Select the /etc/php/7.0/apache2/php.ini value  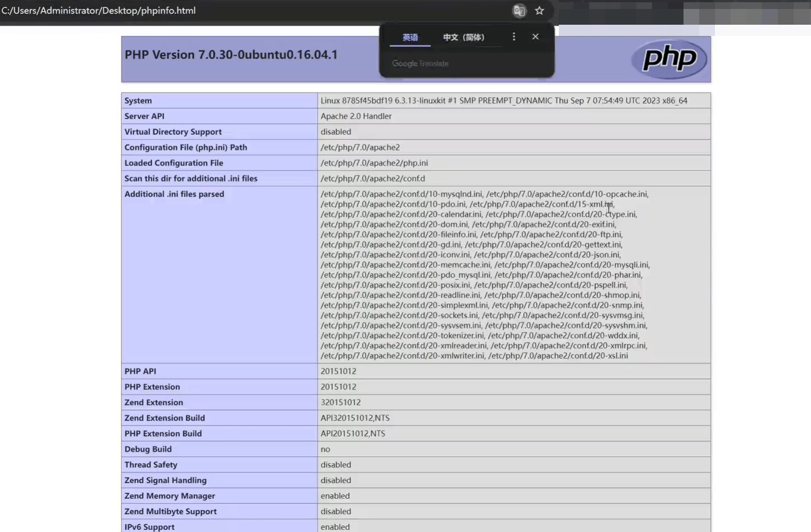(x=374, y=163)
